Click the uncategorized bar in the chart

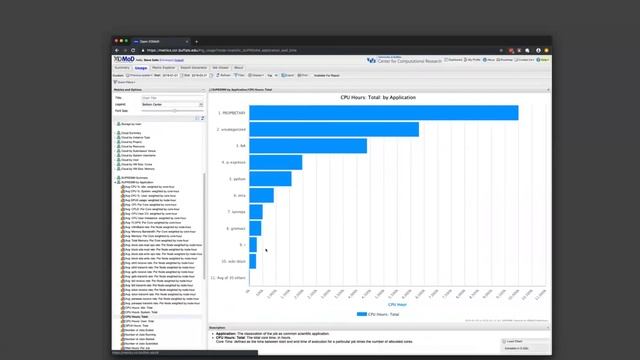[334, 129]
